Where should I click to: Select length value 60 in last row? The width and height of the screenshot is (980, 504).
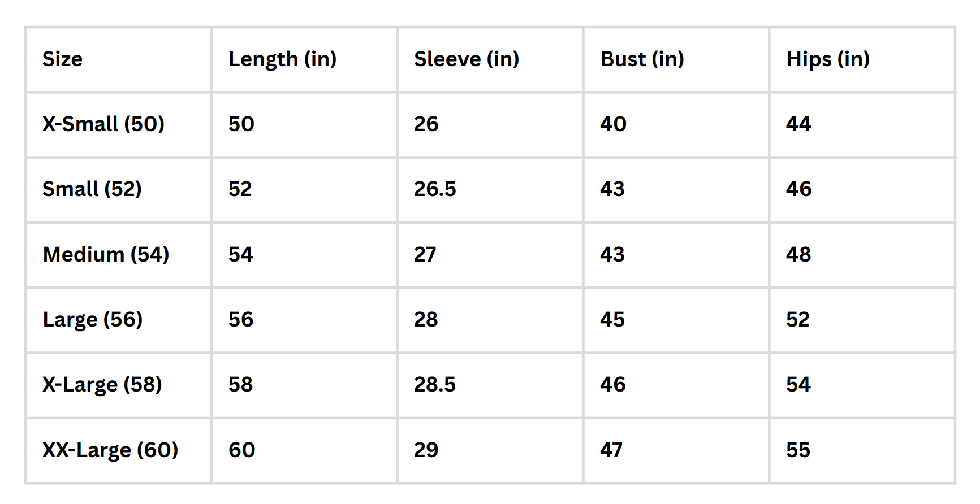[x=242, y=450]
